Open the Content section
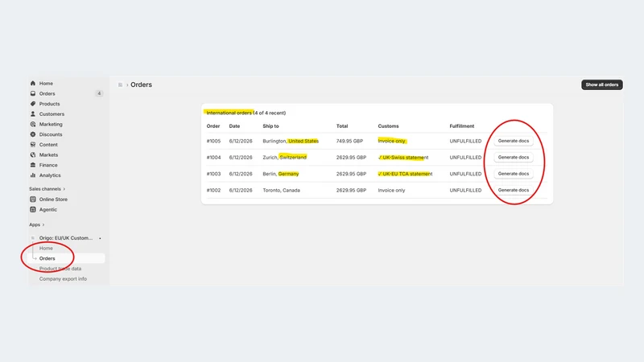The height and width of the screenshot is (362, 644). click(48, 145)
